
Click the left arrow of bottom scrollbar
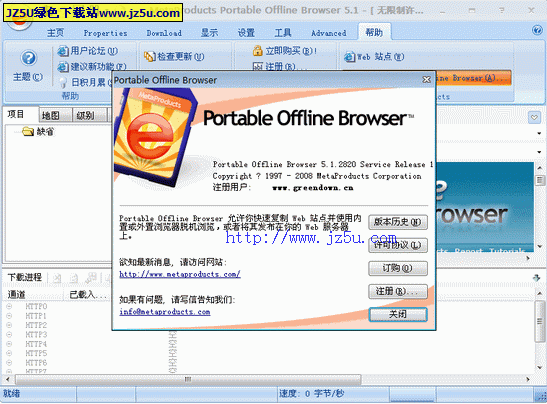8,379
